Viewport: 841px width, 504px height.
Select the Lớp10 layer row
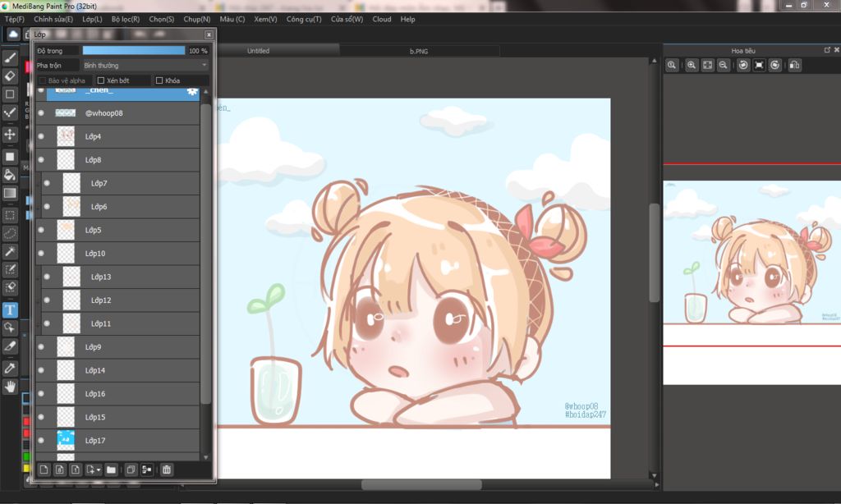[117, 253]
